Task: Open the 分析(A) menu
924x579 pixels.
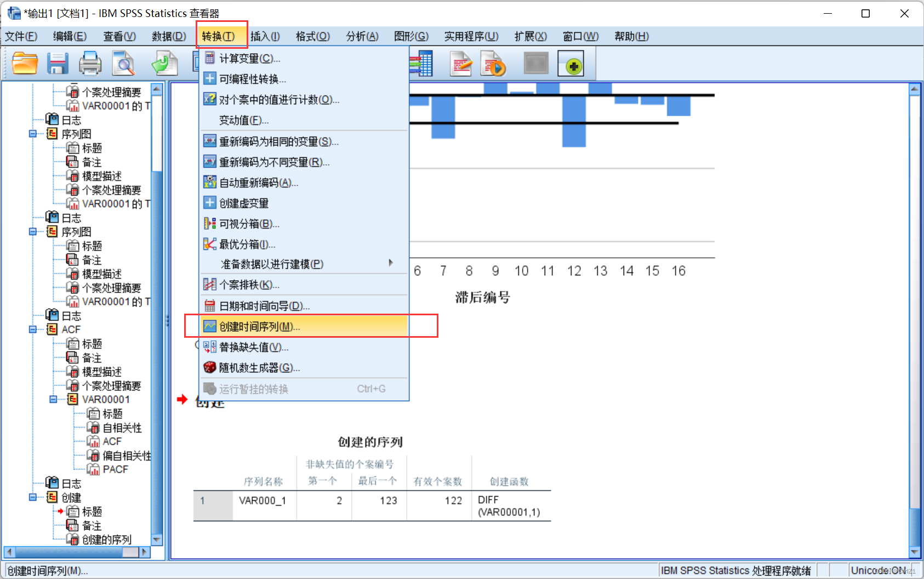Action: [362, 36]
